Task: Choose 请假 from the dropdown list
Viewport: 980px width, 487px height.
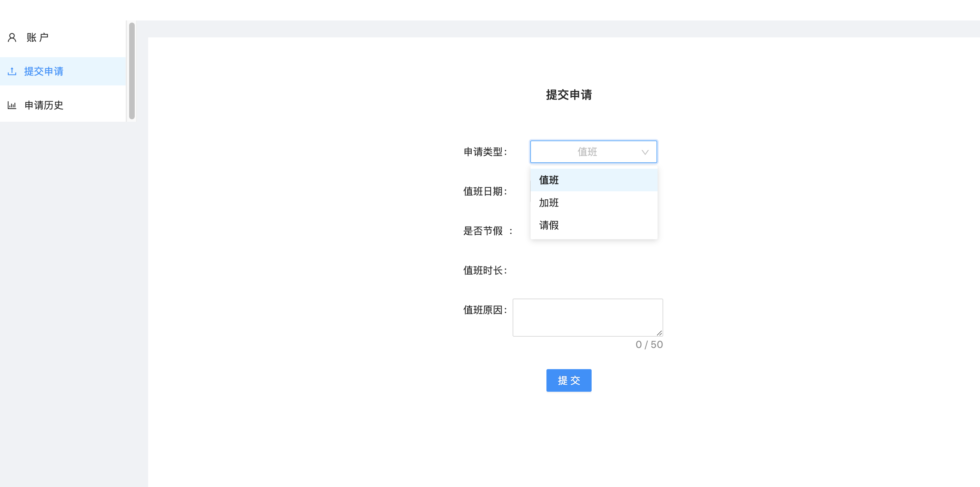Action: [x=549, y=225]
